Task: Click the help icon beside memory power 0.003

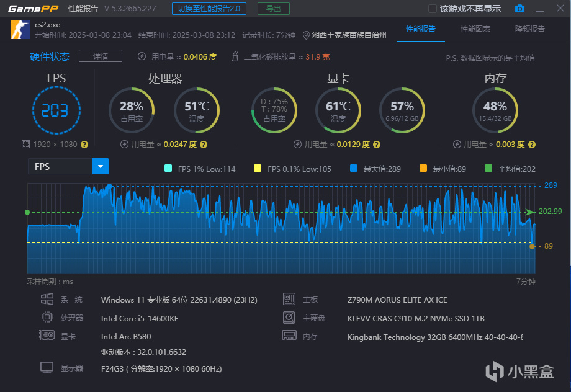Action: [532, 145]
